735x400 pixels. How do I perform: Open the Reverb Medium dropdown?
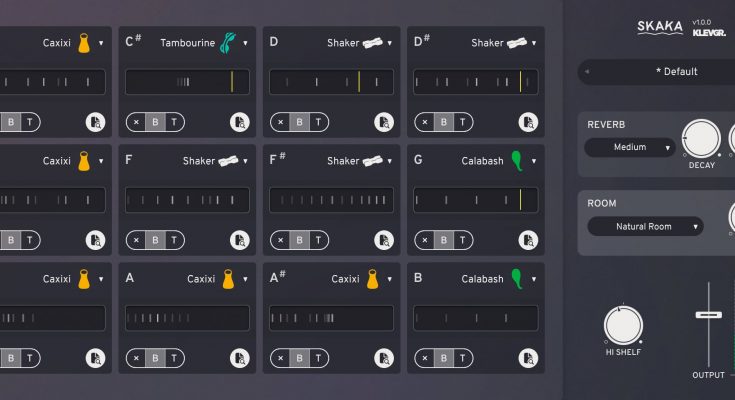coord(630,147)
